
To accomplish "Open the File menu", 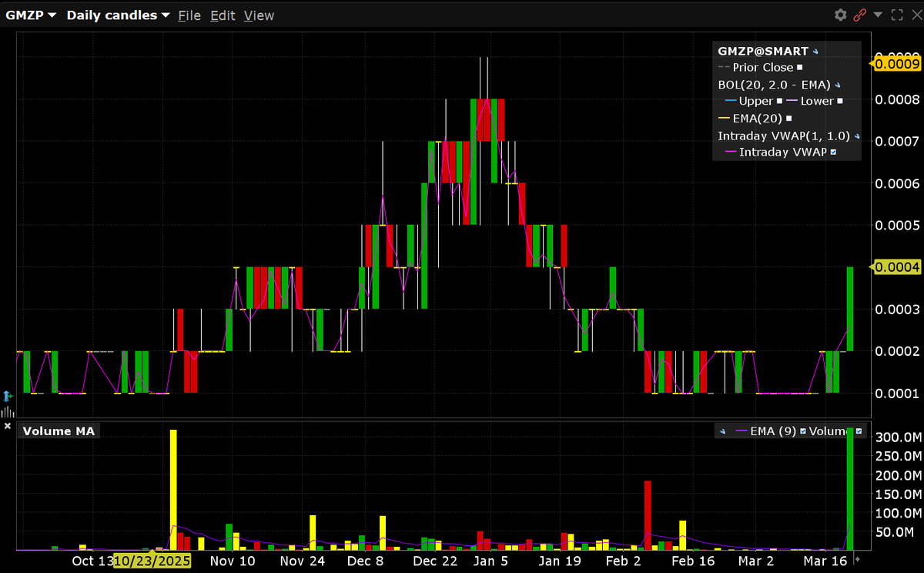I will (189, 15).
